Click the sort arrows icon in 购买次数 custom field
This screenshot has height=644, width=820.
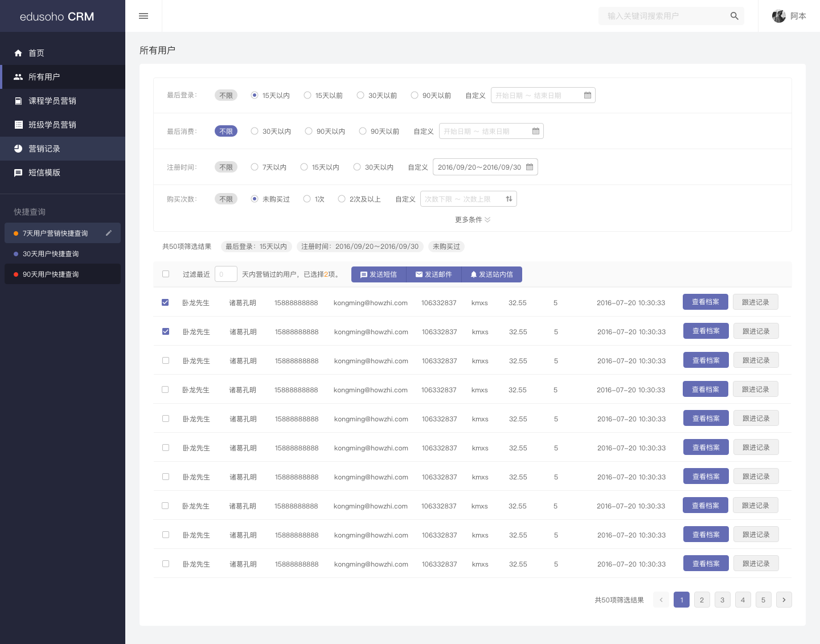coord(509,199)
